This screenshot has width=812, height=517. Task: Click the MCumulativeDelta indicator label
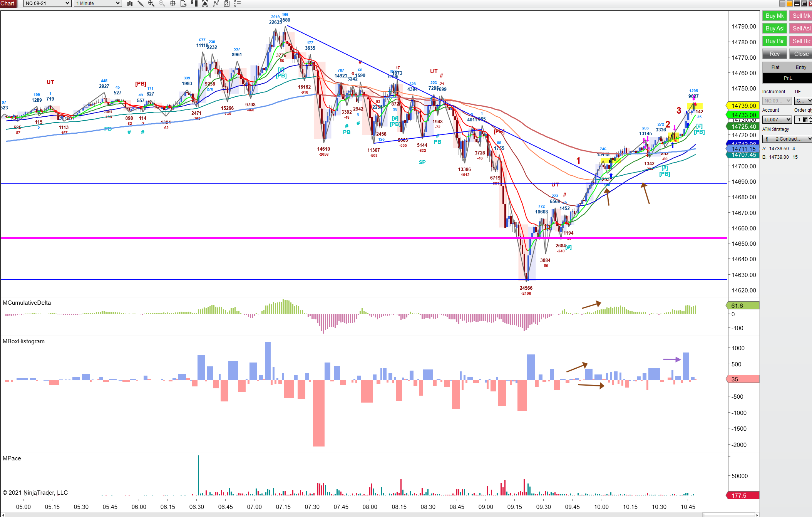(x=27, y=303)
